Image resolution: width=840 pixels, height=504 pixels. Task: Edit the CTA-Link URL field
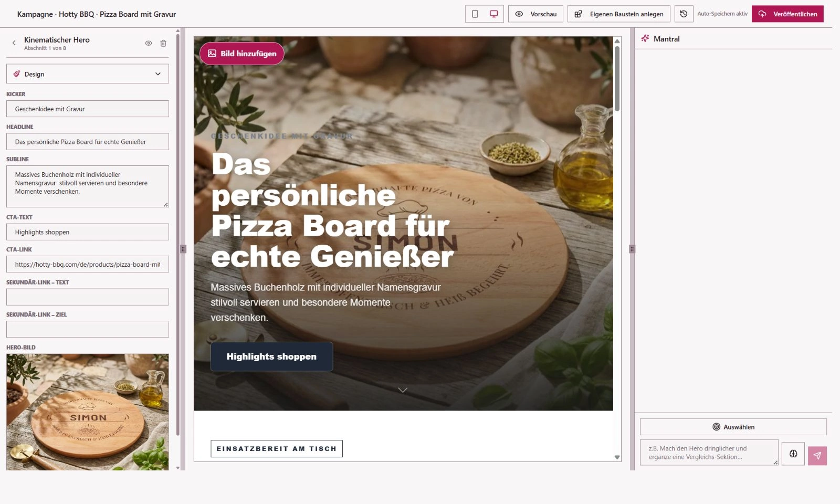[88, 264]
